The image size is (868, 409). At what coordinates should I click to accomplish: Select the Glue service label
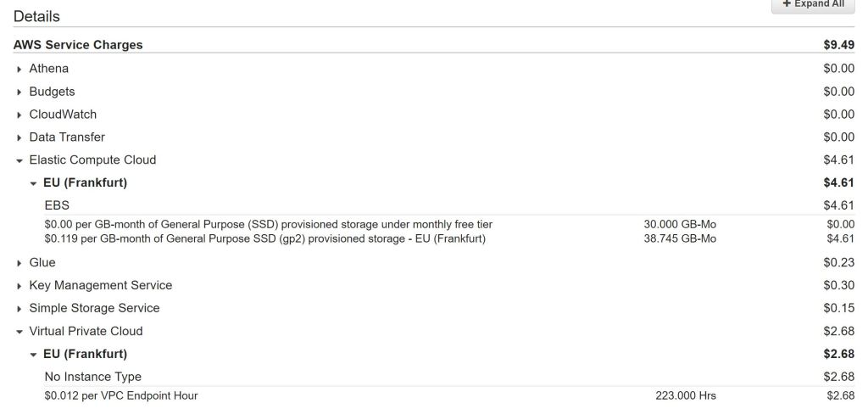42,263
